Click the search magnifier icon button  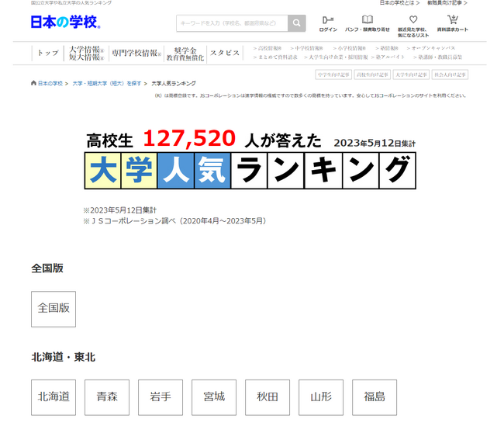(x=296, y=23)
